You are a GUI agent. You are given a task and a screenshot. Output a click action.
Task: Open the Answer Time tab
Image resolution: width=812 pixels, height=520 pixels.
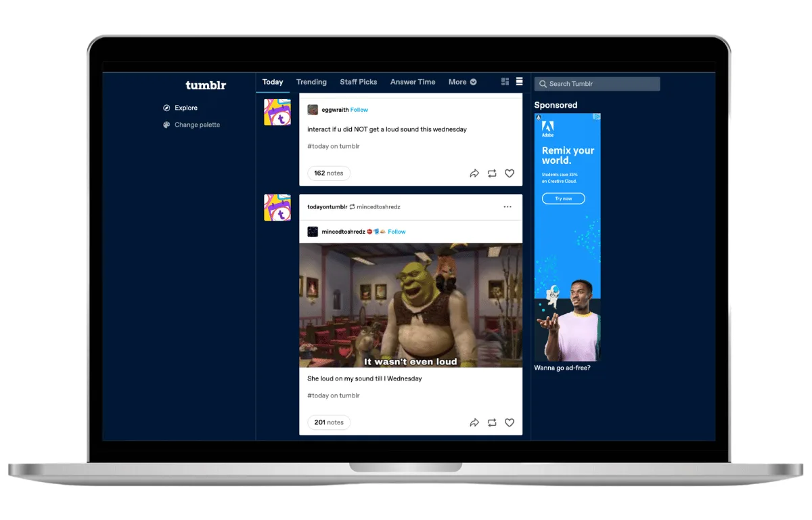coord(413,82)
